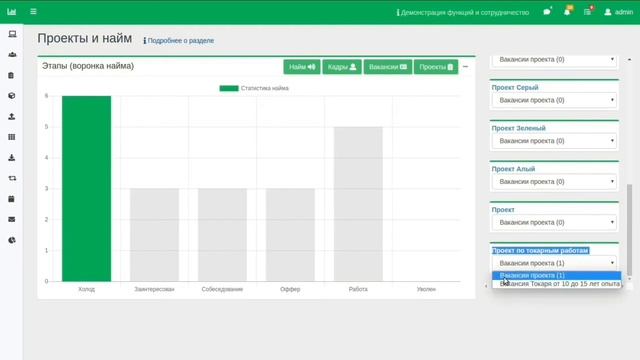Open Проект Зеленый vacancies dropdown
Image resolution: width=640 pixels, height=360 pixels.
point(554,141)
